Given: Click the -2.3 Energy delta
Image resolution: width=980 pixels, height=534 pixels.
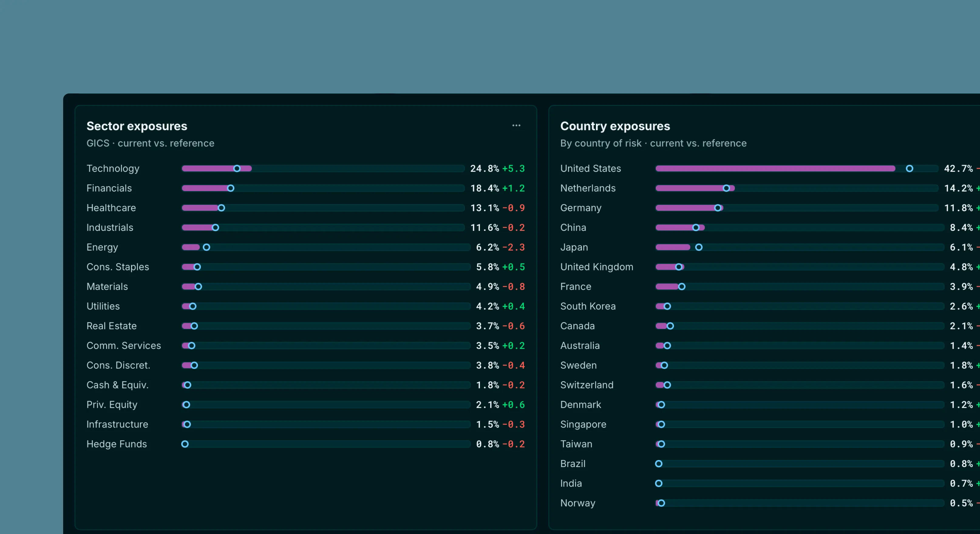Looking at the screenshot, I should coord(513,247).
